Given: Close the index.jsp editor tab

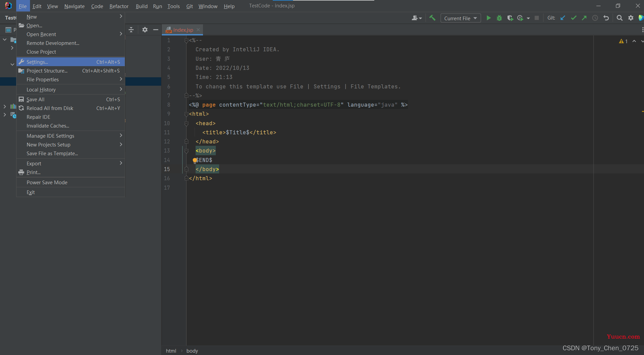Looking at the screenshot, I should pos(198,30).
